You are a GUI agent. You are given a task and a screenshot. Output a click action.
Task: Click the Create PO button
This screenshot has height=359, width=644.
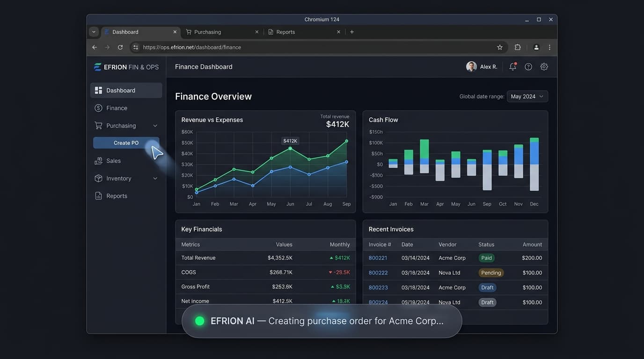[126, 143]
